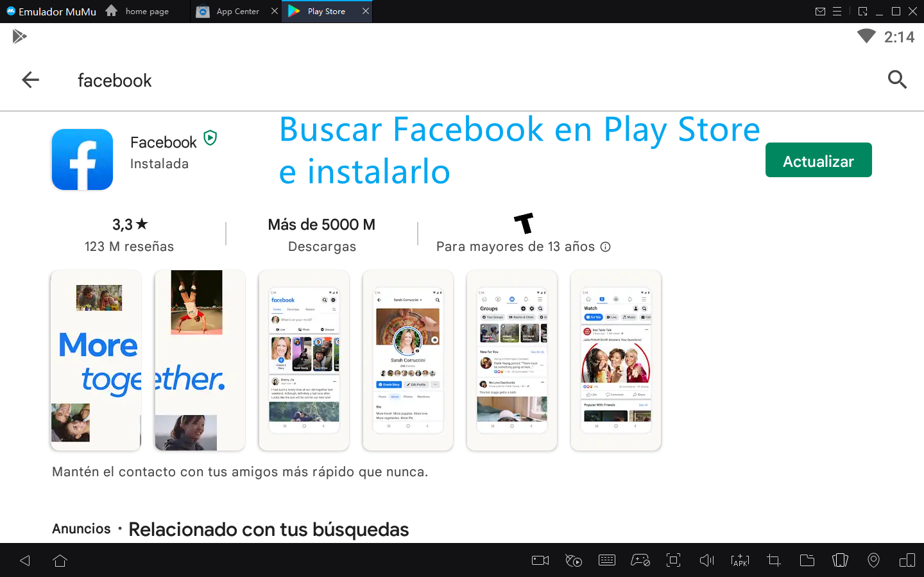
Task: Open the emulator hamburger menu
Action: click(837, 12)
